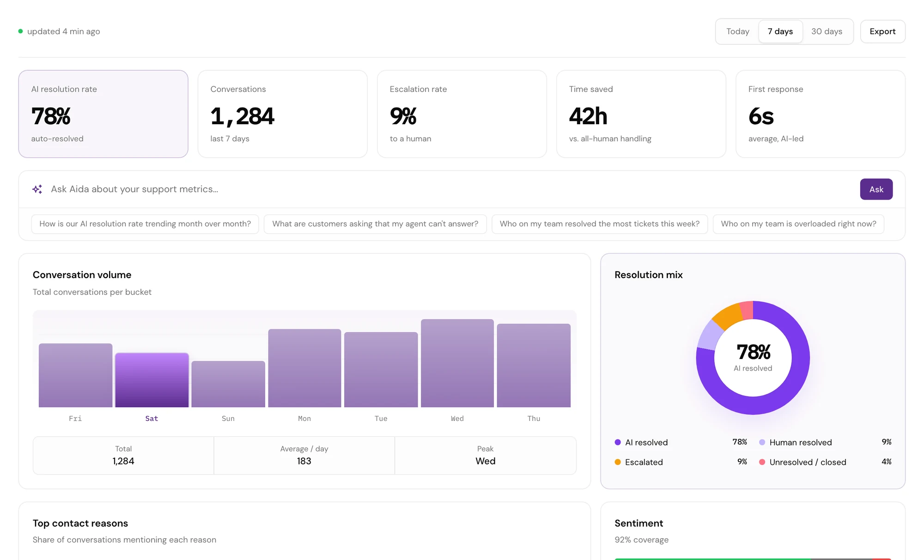
Task: Click the lavender Human resolved legend dot
Action: click(762, 442)
